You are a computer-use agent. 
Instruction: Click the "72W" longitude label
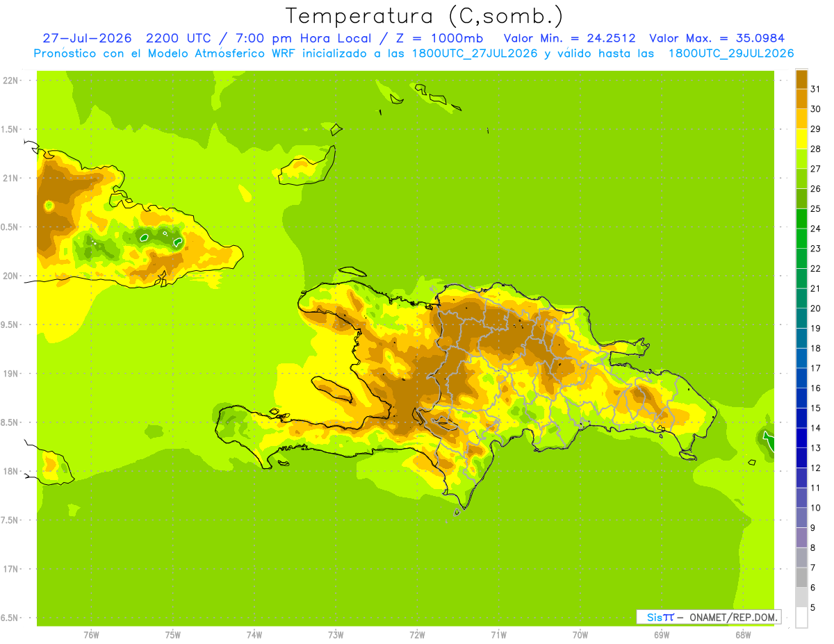pos(417,634)
